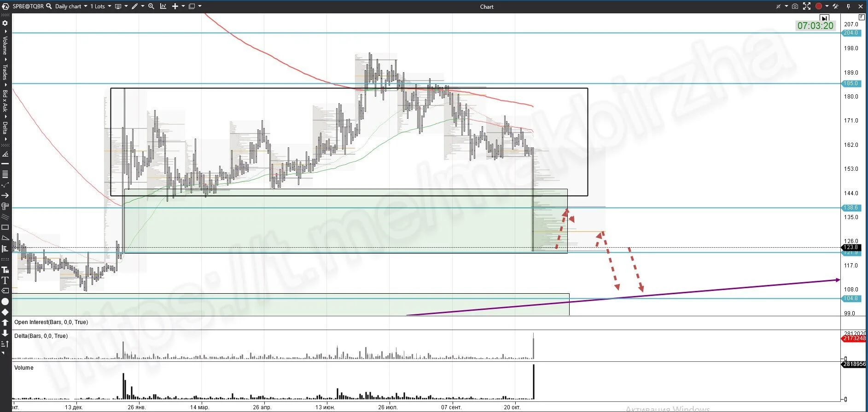Expand the window layout dropdown arrow
Screen dimensions: 868x412
(200, 6)
